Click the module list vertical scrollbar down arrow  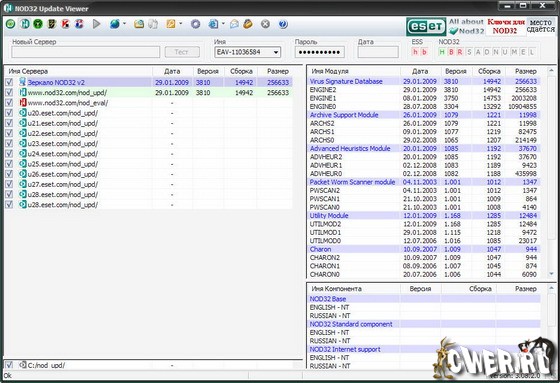(551, 274)
